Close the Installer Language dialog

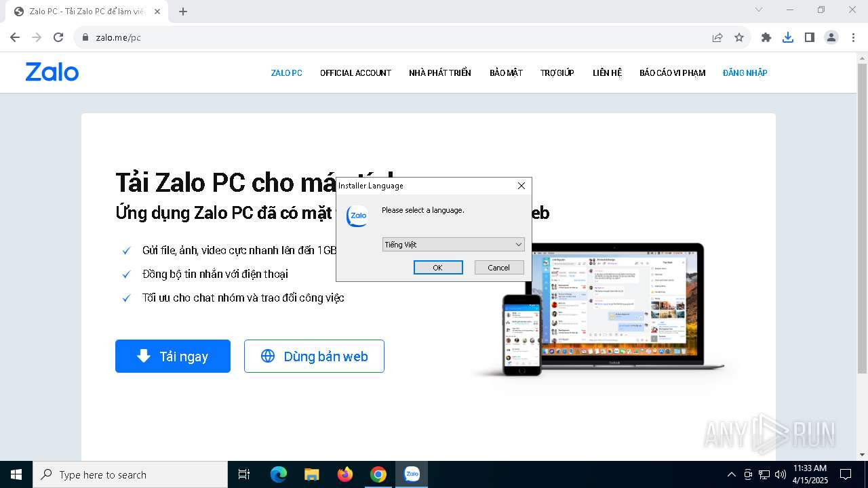coord(521,186)
